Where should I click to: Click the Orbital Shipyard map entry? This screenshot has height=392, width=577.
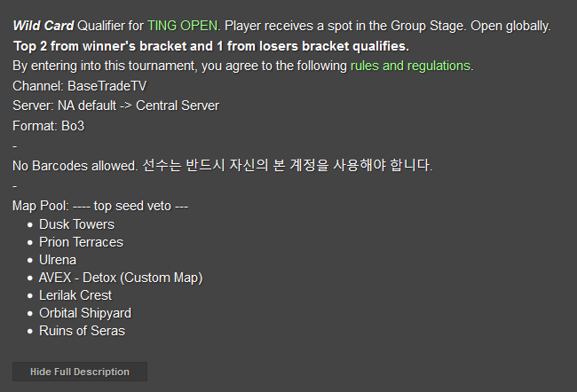click(x=85, y=313)
